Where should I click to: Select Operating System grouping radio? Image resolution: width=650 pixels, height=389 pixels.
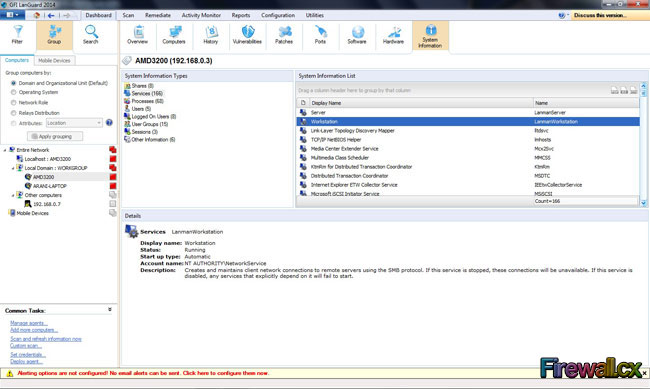(x=13, y=92)
